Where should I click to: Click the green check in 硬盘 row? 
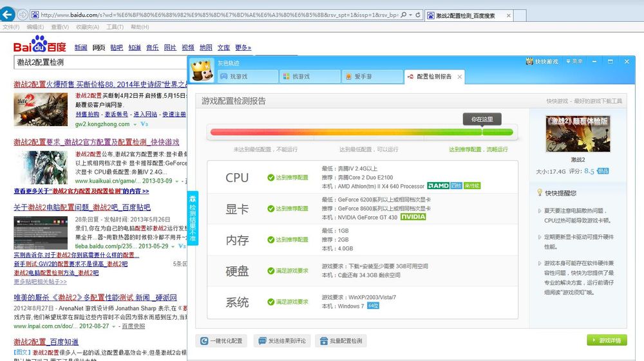click(270, 271)
